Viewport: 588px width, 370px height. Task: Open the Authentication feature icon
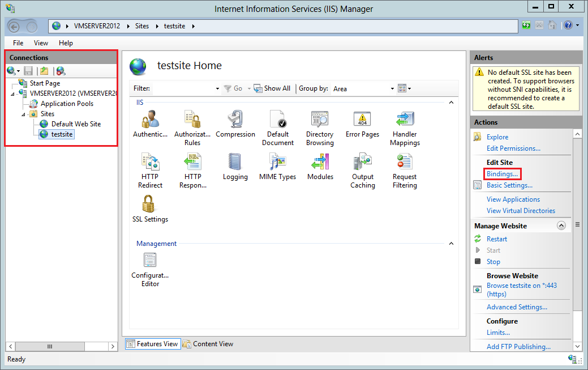(x=149, y=120)
